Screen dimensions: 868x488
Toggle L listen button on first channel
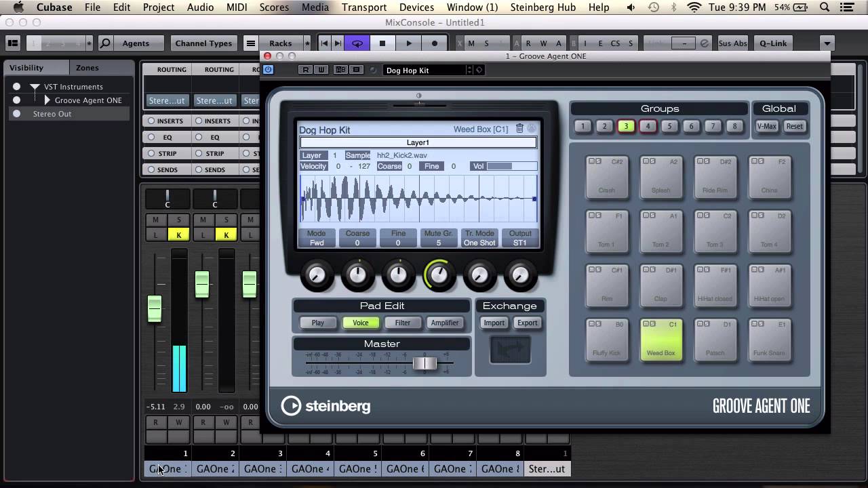coord(156,235)
